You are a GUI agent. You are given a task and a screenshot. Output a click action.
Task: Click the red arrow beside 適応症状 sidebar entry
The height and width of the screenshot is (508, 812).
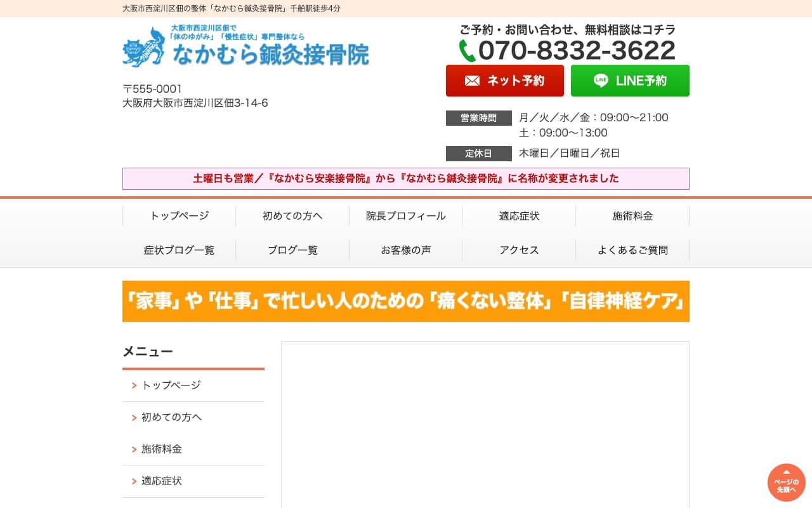point(133,481)
